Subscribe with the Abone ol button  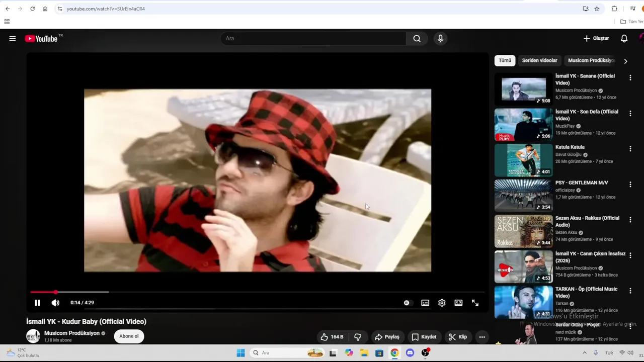point(129,336)
